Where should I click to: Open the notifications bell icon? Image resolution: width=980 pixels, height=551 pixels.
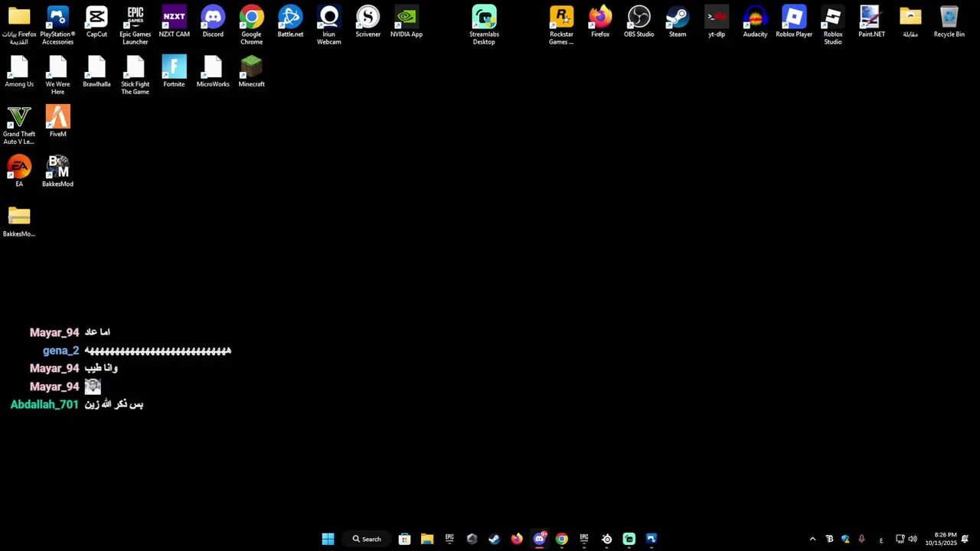[x=965, y=539]
